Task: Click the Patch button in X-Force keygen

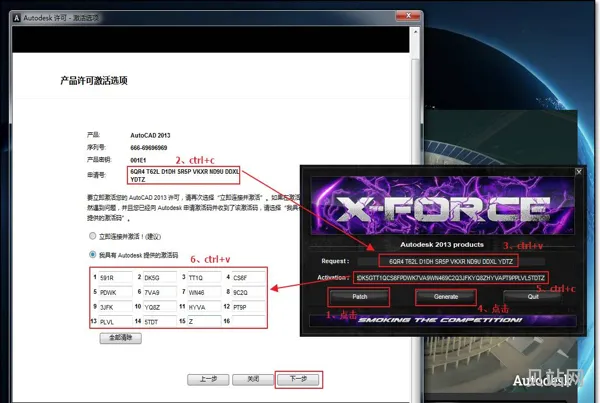Action: coord(359,297)
